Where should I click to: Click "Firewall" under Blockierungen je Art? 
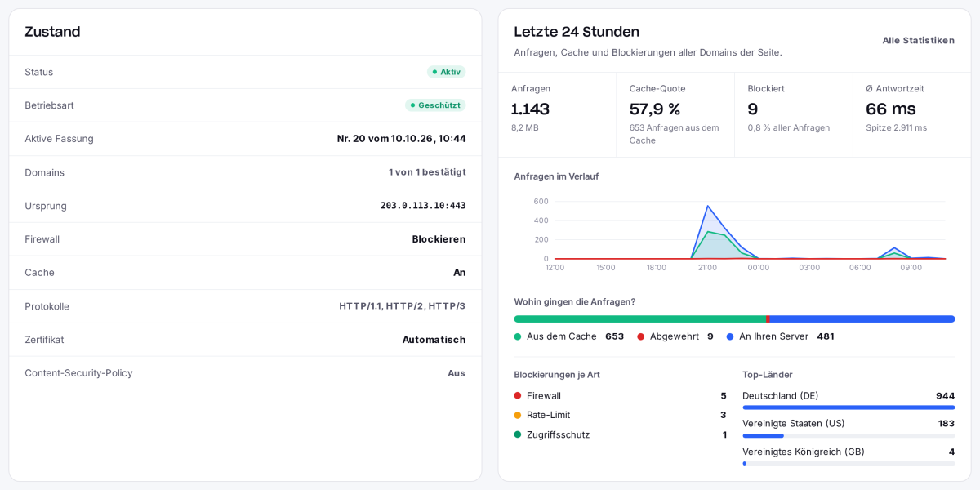pyautogui.click(x=544, y=396)
